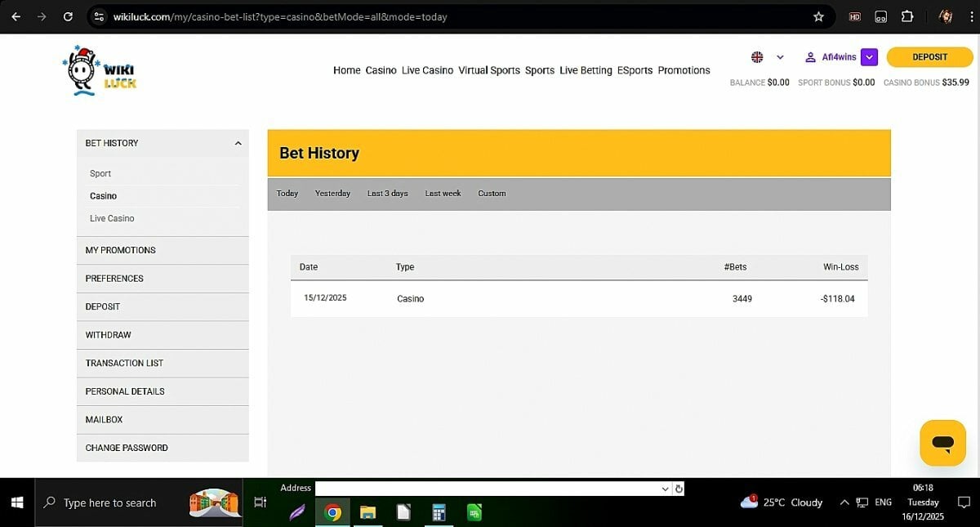Click the Chrome profile avatar
The height and width of the screenshot is (527, 980).
946,16
